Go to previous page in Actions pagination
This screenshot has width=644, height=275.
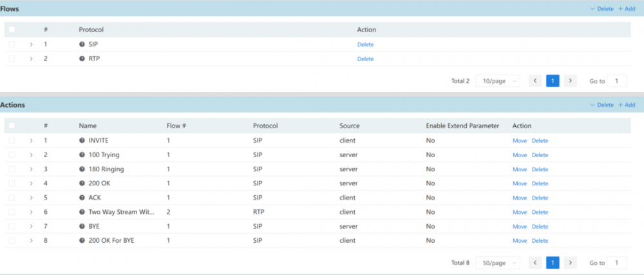(535, 263)
